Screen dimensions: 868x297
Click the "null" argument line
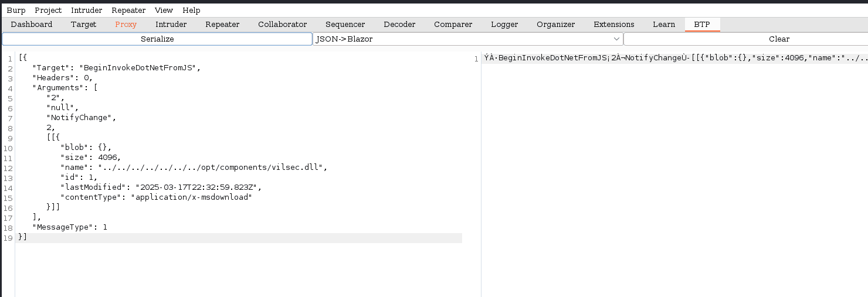coord(62,107)
